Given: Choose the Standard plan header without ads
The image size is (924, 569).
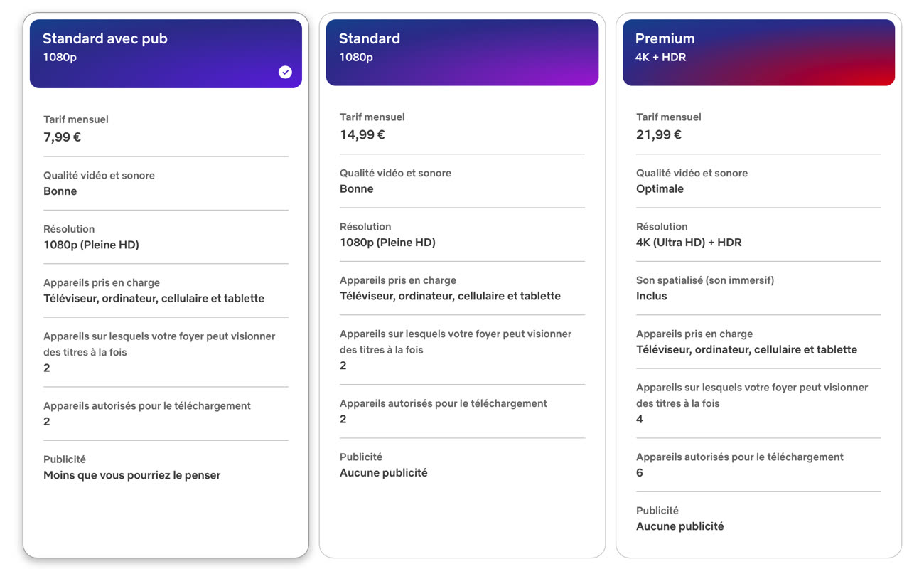Looking at the screenshot, I should click(462, 52).
